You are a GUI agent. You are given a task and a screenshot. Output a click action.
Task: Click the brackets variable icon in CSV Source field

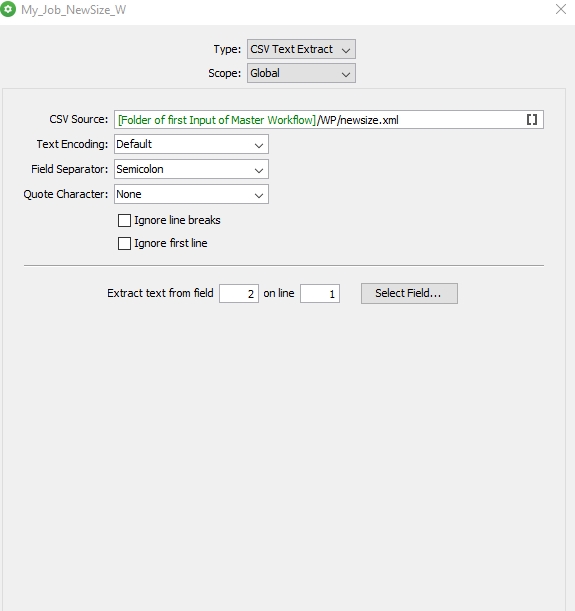coord(532,120)
